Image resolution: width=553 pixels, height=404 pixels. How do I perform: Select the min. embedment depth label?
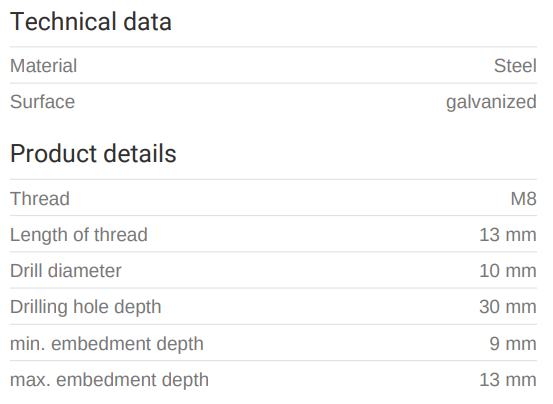pyautogui.click(x=107, y=344)
